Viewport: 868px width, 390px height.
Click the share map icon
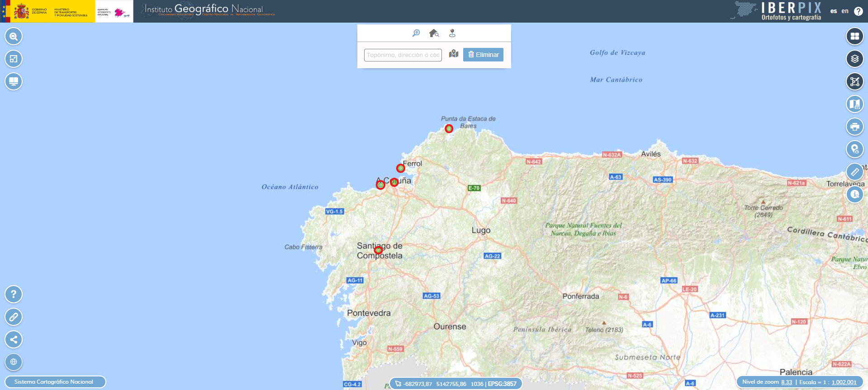pos(14,339)
